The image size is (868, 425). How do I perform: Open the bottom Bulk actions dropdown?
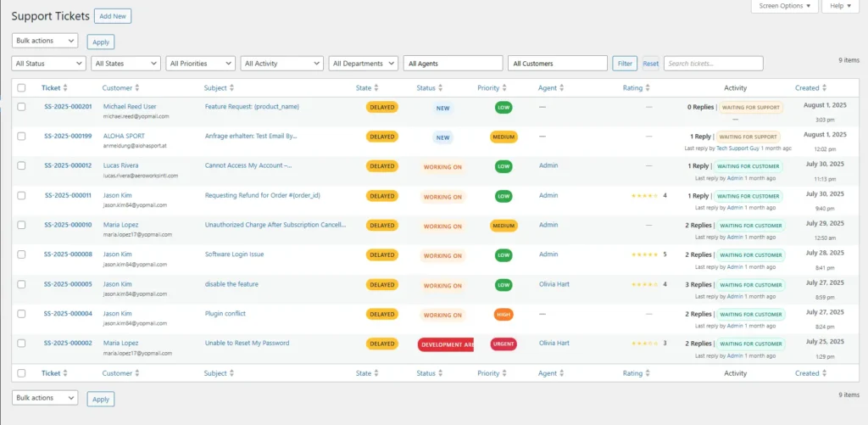point(45,398)
